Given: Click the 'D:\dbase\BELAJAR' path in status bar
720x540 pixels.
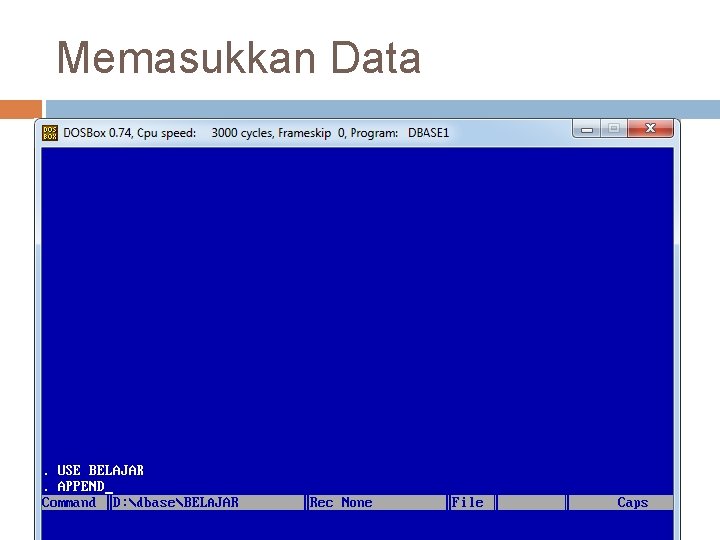Looking at the screenshot, I should point(175,502).
